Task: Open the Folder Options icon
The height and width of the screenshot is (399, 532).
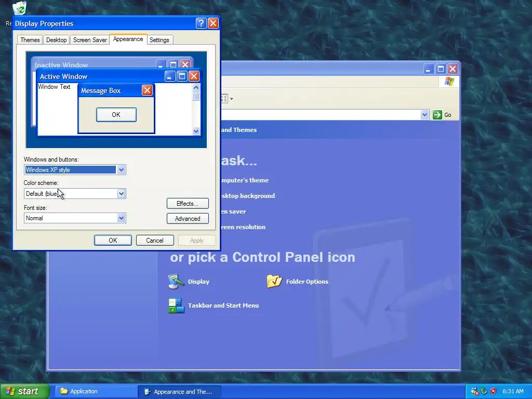Action: (x=274, y=281)
